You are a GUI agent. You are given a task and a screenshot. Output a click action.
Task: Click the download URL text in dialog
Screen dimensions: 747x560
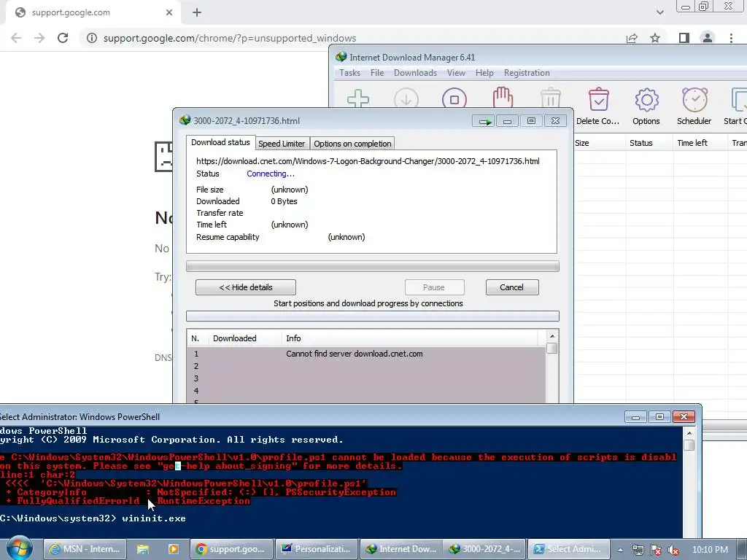[x=368, y=161]
